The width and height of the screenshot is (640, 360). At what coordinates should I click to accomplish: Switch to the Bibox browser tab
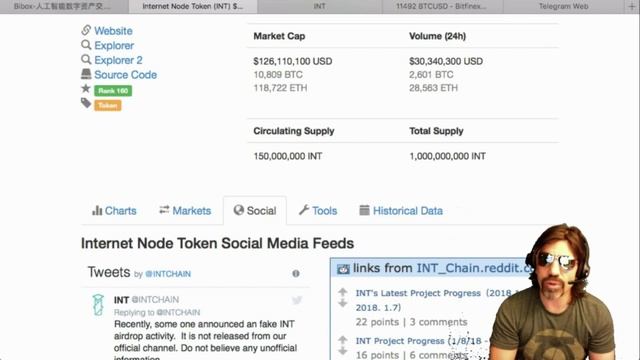(64, 7)
